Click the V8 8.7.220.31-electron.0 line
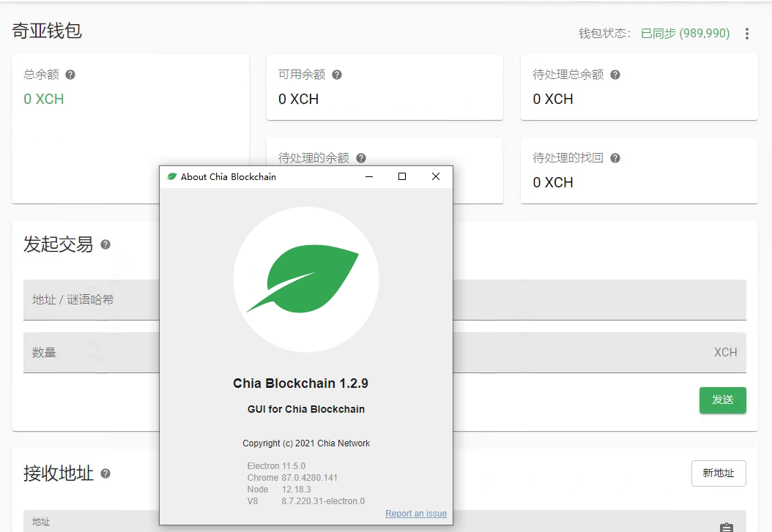The image size is (772, 532). pos(305,501)
